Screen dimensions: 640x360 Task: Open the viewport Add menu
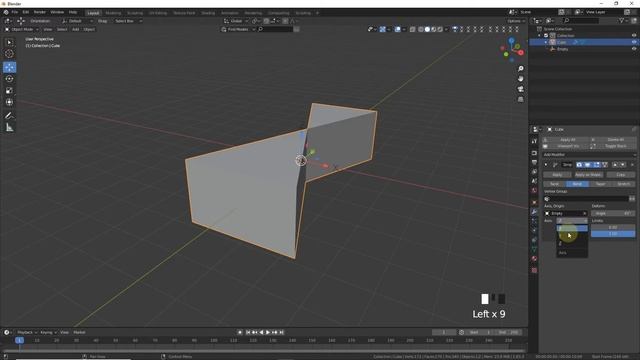(76, 29)
